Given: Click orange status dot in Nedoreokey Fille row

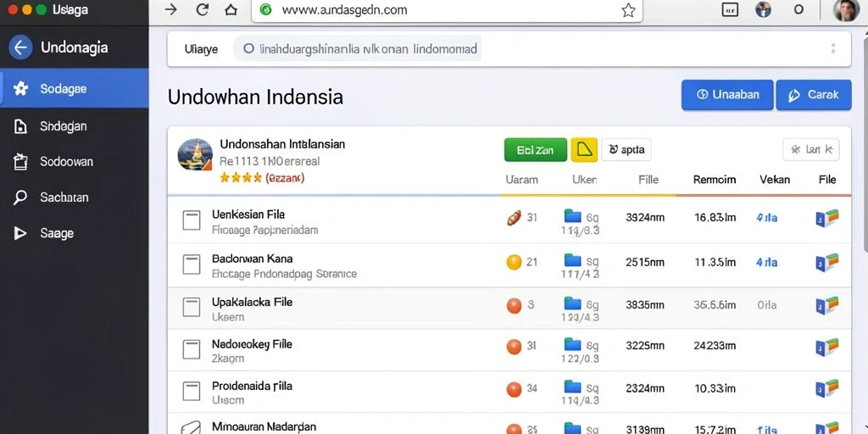Looking at the screenshot, I should coord(514,347).
